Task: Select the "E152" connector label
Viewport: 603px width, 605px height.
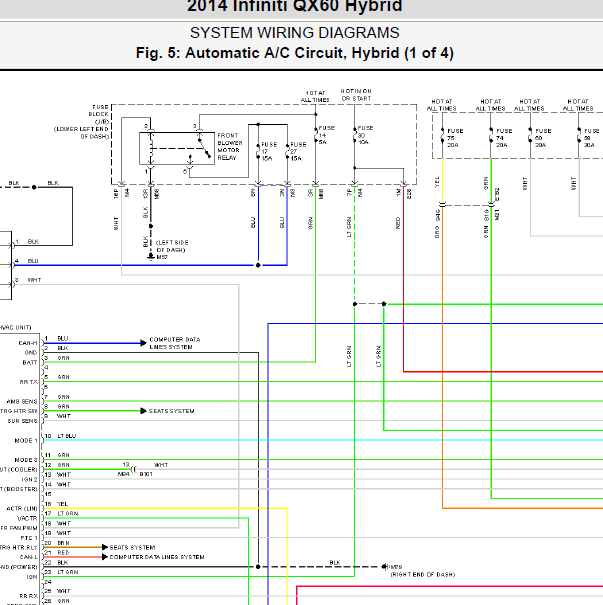Action: (x=497, y=194)
